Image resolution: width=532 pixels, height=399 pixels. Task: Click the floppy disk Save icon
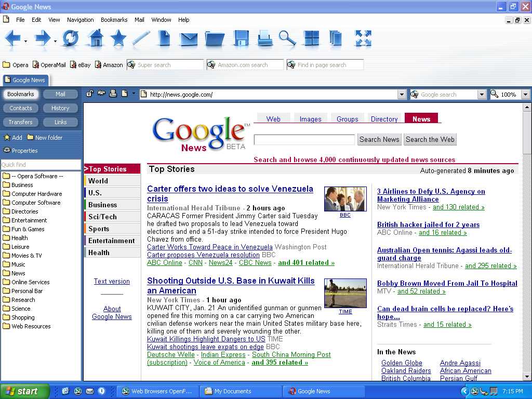click(241, 39)
